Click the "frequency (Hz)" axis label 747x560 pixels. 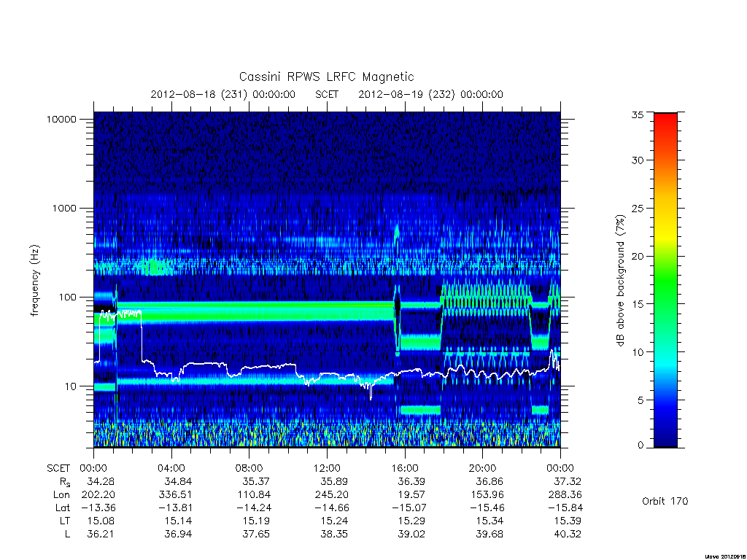[35, 281]
